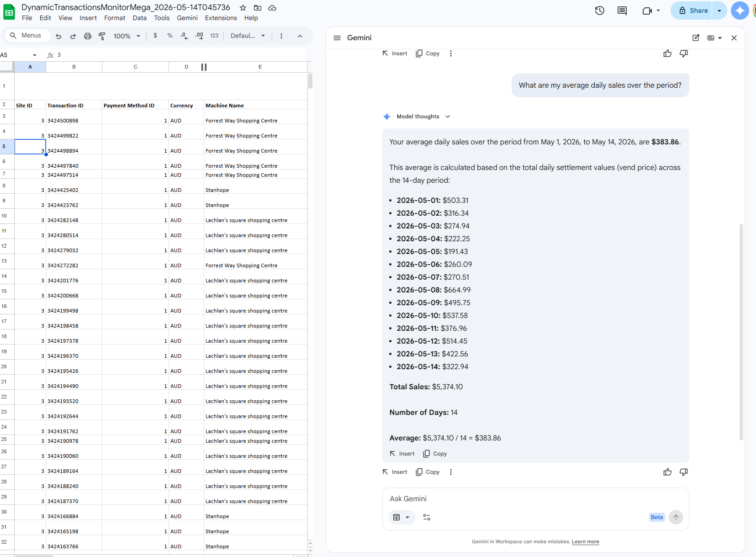Redo the last action
Screen dimensions: 756x557
[73, 36]
